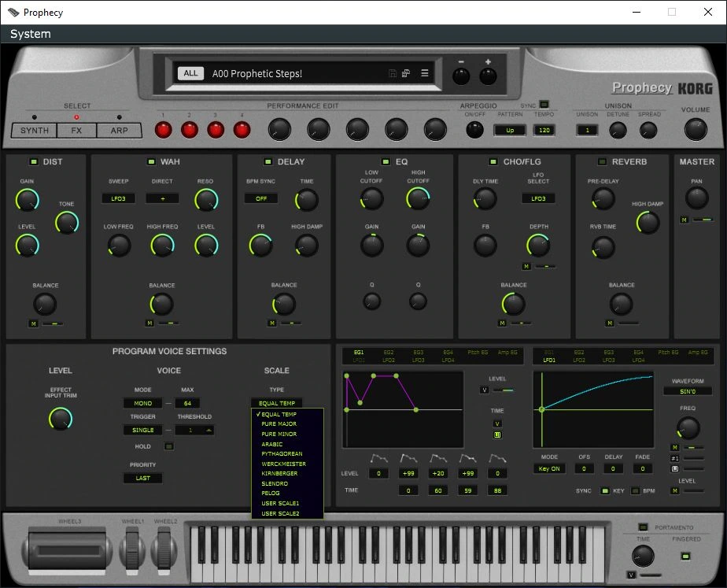Toggle LFO KEY sync
727x588 pixels.
[604, 490]
